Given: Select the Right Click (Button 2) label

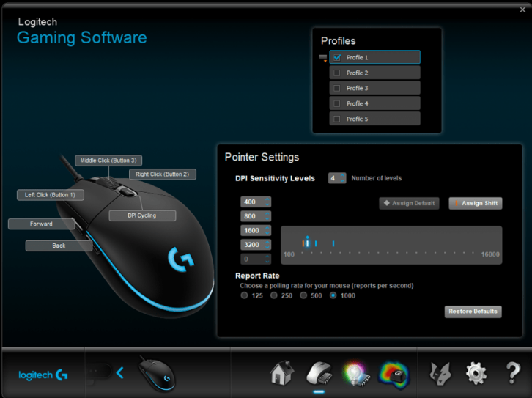Looking at the screenshot, I should 163,174.
